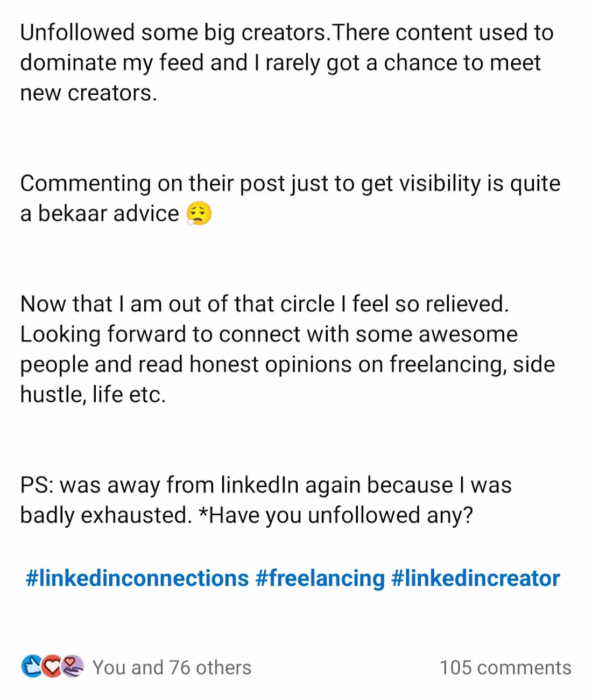Click the hand-holding-heart Support emblem
This screenshot has height=700, width=592.
tap(72, 667)
